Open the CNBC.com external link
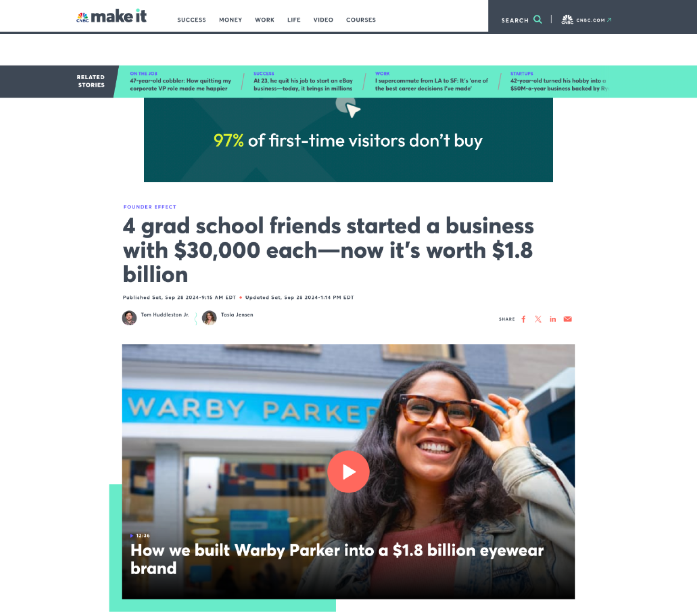The image size is (697, 616). [x=586, y=20]
